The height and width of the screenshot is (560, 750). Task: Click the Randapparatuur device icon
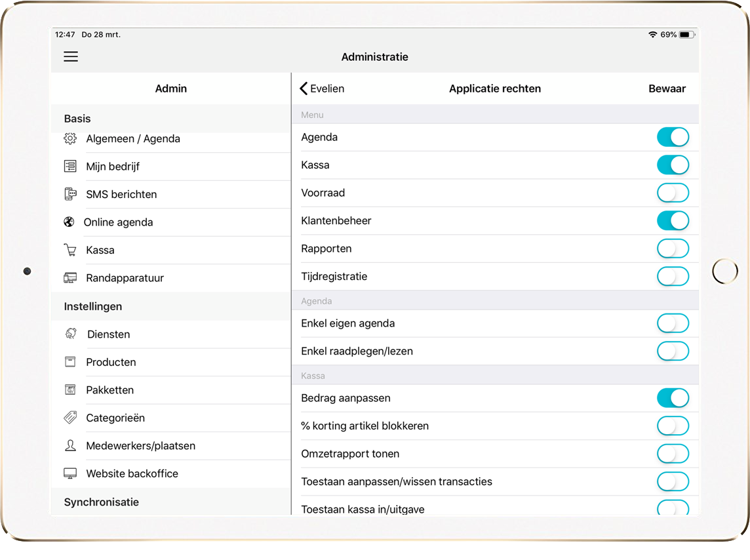pyautogui.click(x=70, y=278)
